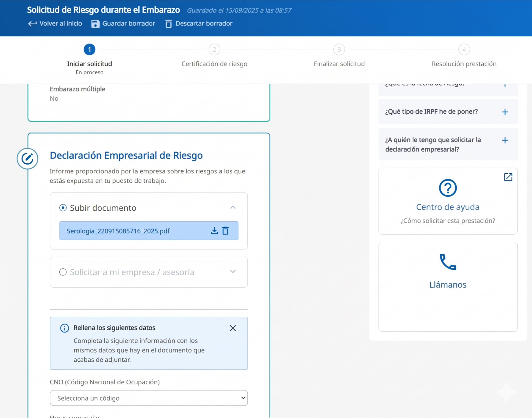Download the uploaded Serologia PDF file
The width and height of the screenshot is (532, 418).
click(214, 231)
